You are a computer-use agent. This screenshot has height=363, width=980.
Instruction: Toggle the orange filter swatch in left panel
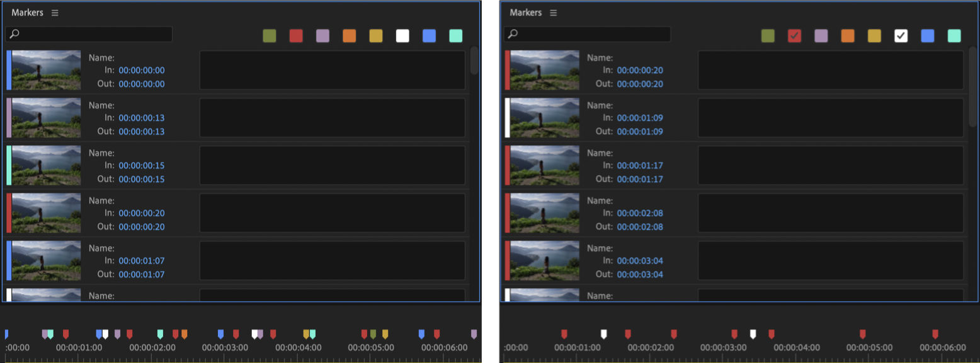349,36
